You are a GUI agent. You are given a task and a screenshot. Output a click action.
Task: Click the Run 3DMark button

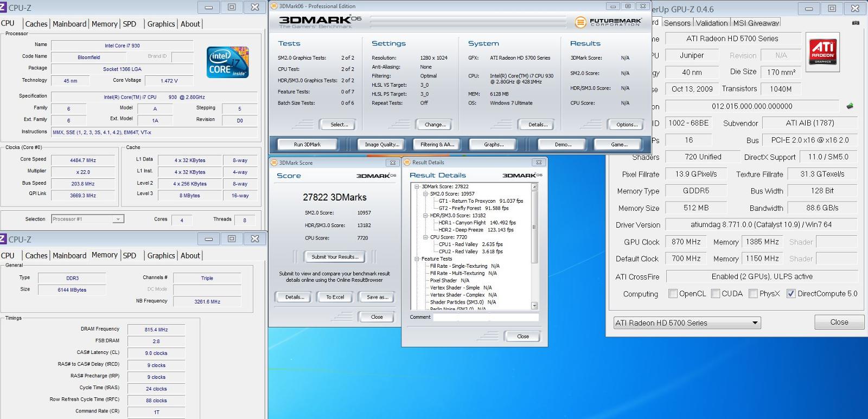click(x=307, y=145)
